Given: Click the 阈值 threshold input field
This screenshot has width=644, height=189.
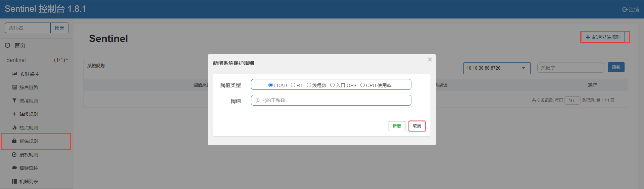Looking at the screenshot, I should [x=331, y=100].
